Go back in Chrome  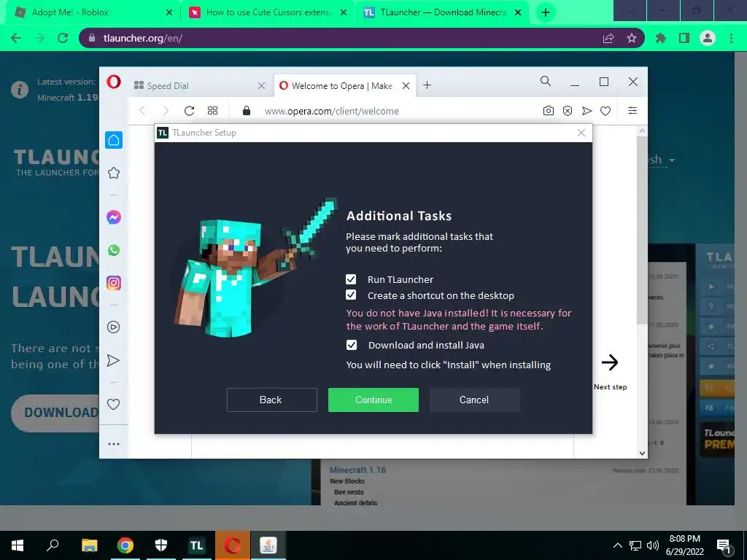click(x=16, y=38)
